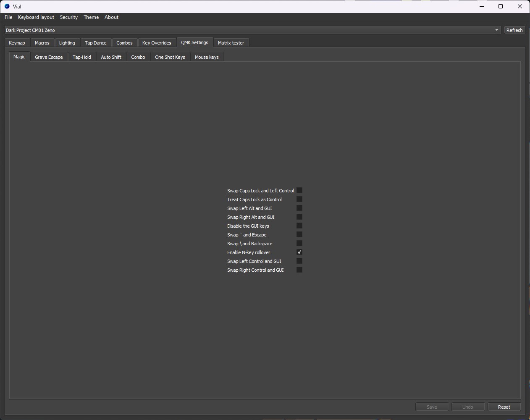This screenshot has height=420, width=530.
Task: Close the Vial window
Action: pos(520,6)
